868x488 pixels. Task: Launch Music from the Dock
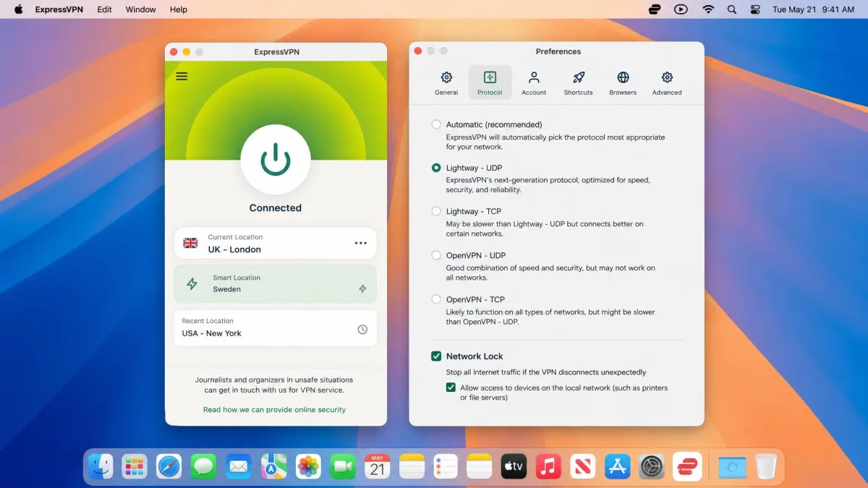point(549,466)
